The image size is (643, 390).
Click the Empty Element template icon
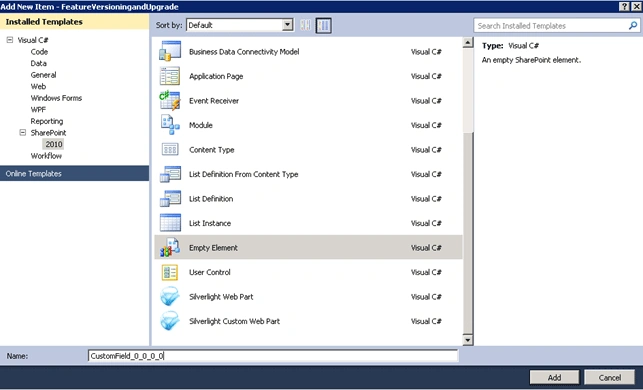pyautogui.click(x=170, y=248)
